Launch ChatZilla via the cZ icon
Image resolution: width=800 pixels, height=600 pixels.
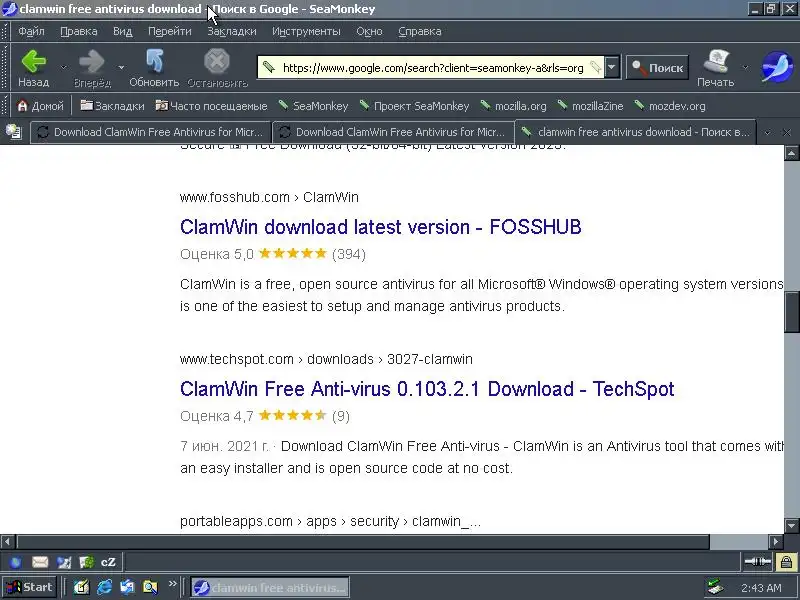tap(108, 562)
